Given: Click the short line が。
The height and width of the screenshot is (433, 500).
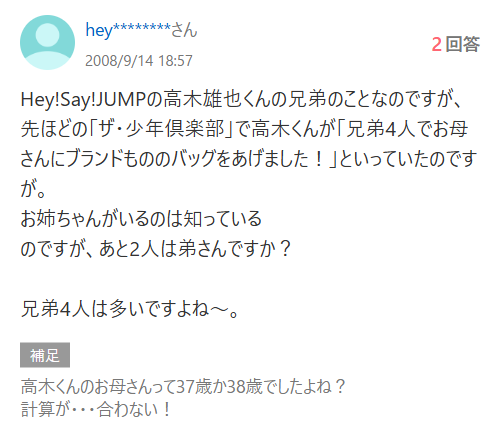Looking at the screenshot, I should (33, 189).
